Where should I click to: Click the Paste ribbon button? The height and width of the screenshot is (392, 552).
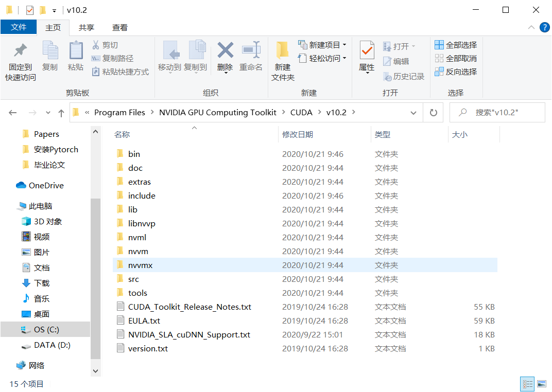(x=76, y=56)
